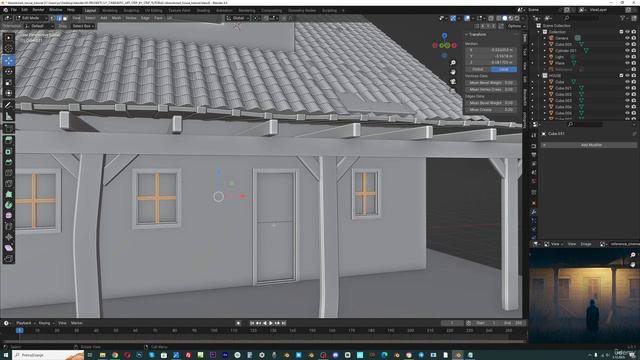This screenshot has height=360, width=640.
Task: Hide the HOUSE collection in viewport
Action: pyautogui.click(x=627, y=76)
